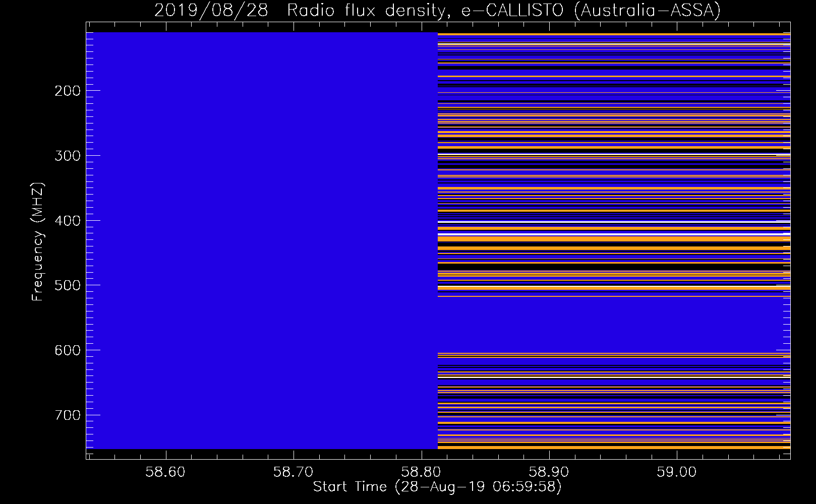Click the 500 frequency tick label

point(68,285)
